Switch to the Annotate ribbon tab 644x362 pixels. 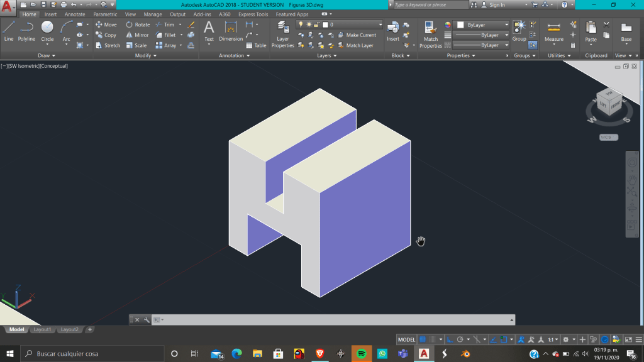[75, 14]
